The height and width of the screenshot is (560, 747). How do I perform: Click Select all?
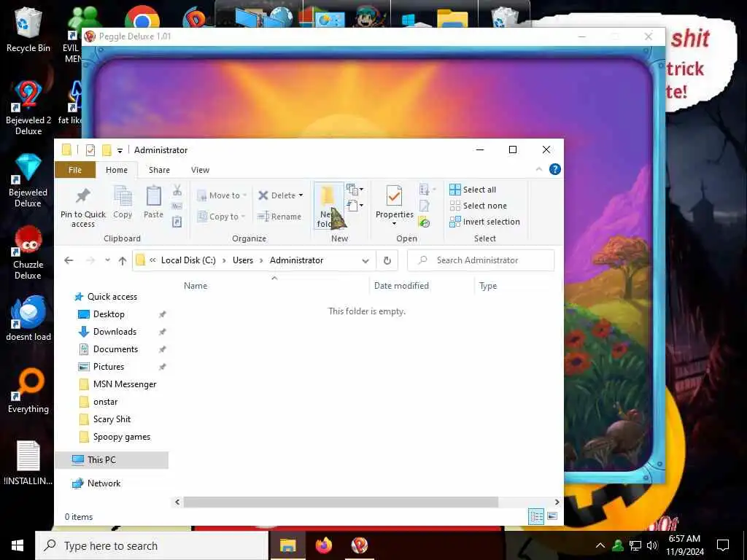point(473,190)
